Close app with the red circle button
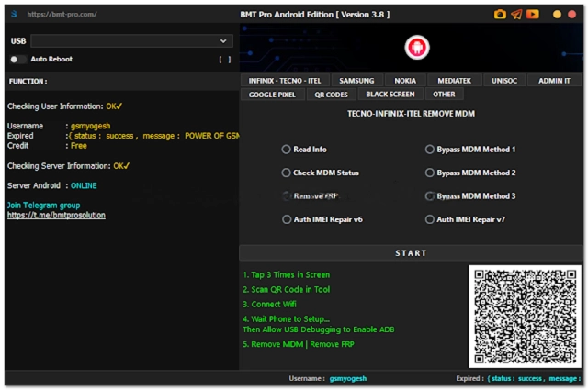The width and height of the screenshot is (588, 390). pos(571,15)
